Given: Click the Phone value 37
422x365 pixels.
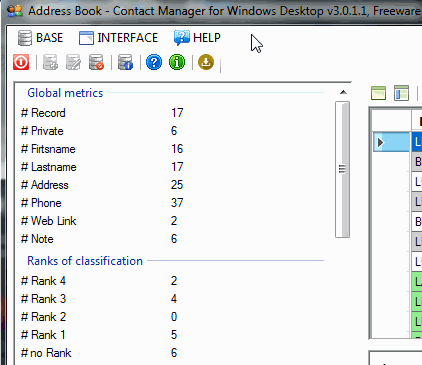Looking at the screenshot, I should [177, 203].
